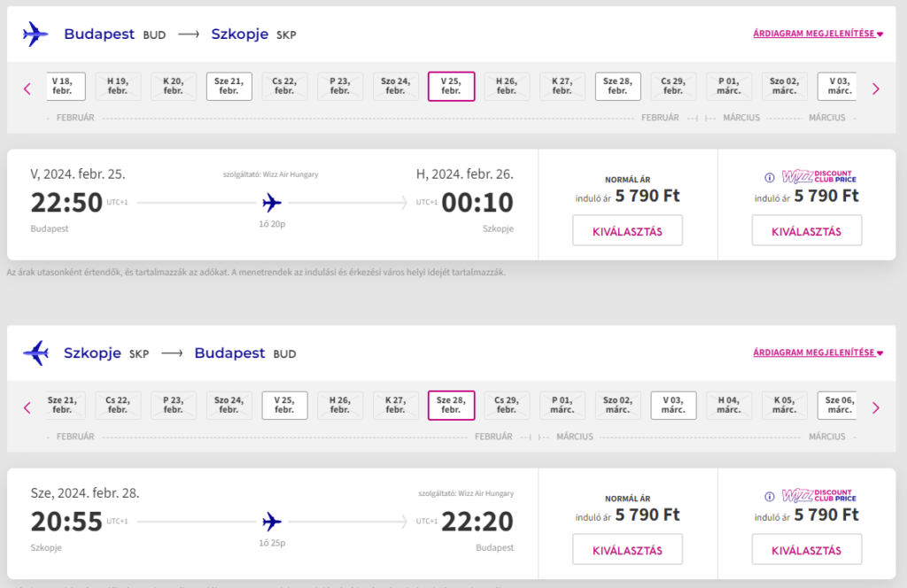The image size is (907, 588).
Task: Open return Wizz Discount Club info icon
Action: (770, 497)
